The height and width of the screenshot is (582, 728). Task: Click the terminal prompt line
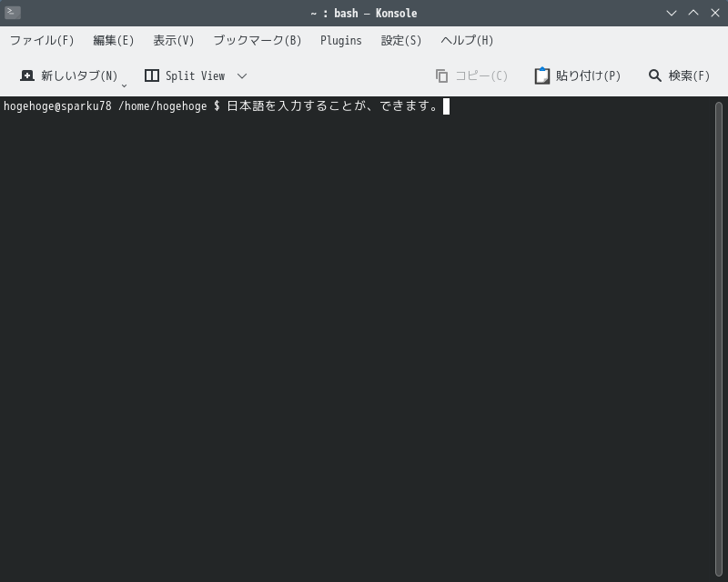(x=223, y=106)
